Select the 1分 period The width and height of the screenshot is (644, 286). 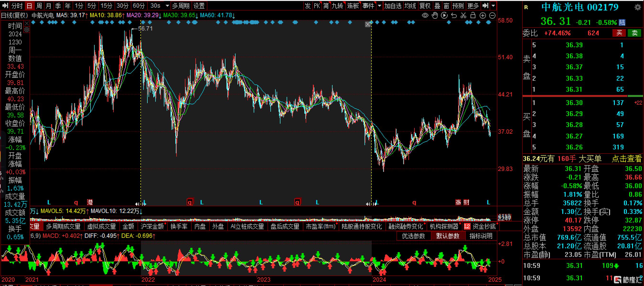pyautogui.click(x=79, y=5)
